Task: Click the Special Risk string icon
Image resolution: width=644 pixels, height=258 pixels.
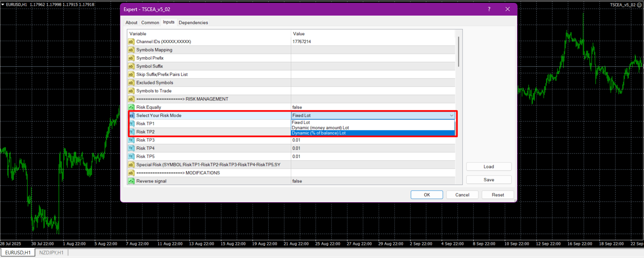Action: [x=131, y=165]
